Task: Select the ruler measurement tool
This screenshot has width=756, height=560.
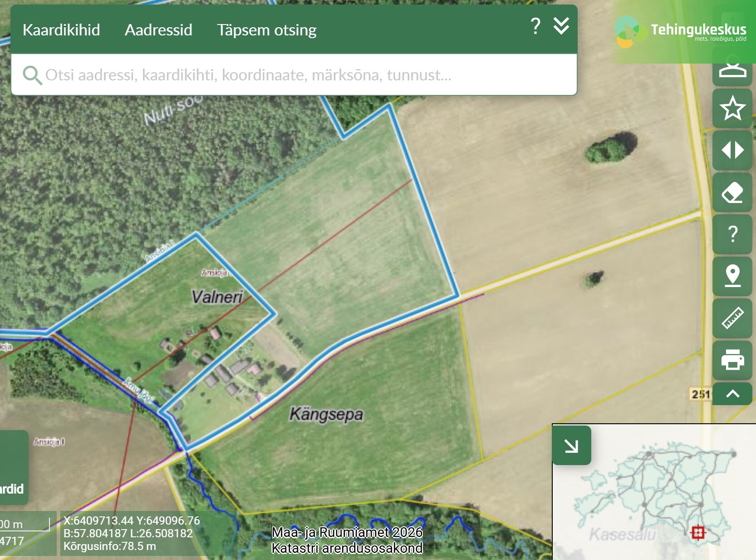Action: 732,318
